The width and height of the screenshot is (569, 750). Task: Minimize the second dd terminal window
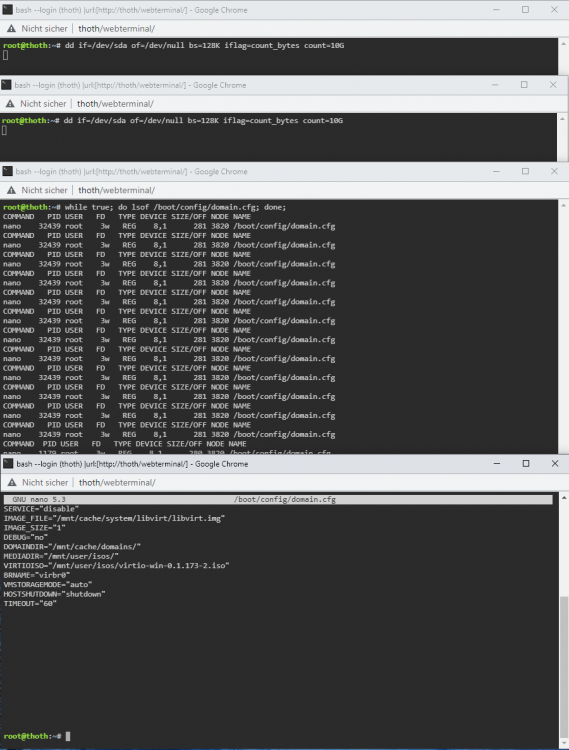[x=495, y=85]
